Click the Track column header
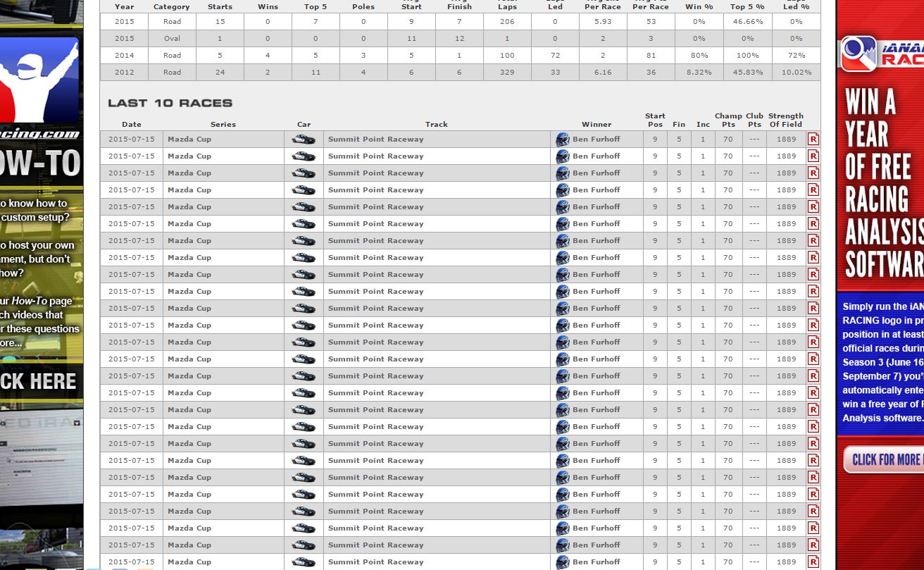Image resolution: width=924 pixels, height=570 pixels. tap(436, 124)
